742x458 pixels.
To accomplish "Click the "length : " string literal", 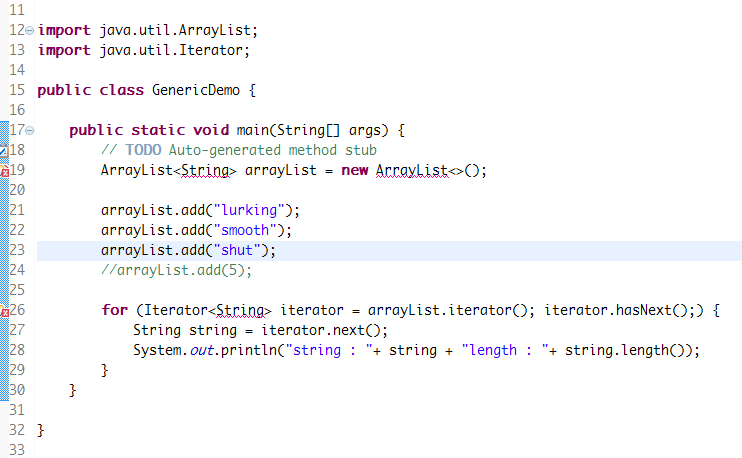I will [505, 350].
